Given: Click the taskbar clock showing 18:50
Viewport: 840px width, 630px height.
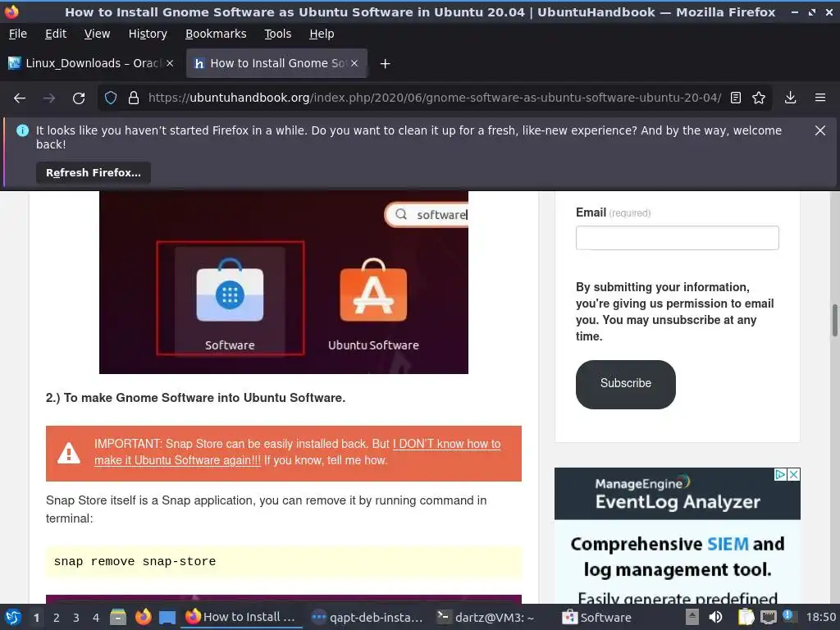Looking at the screenshot, I should point(821,618).
